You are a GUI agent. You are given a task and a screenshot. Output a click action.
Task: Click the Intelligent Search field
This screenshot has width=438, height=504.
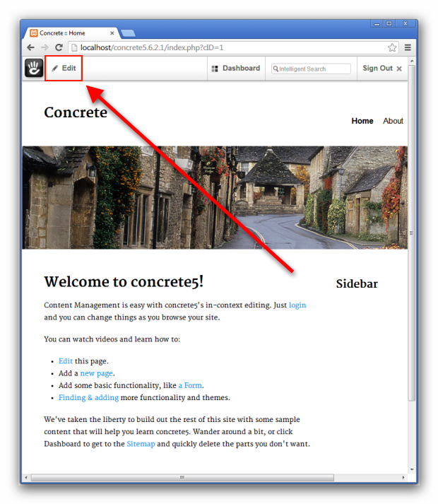pos(312,69)
